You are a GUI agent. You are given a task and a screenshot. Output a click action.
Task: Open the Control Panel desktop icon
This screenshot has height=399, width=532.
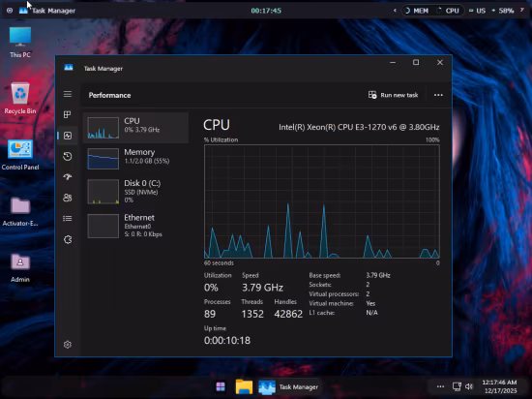coord(20,155)
